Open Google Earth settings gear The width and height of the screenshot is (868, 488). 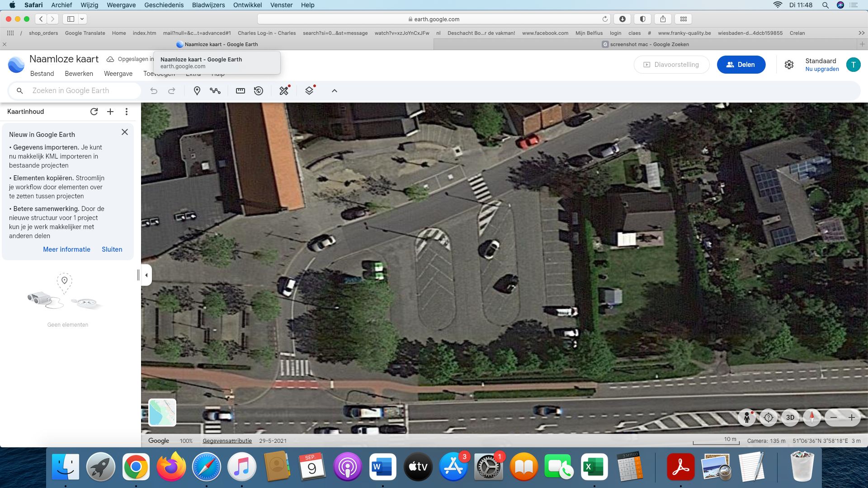(789, 65)
